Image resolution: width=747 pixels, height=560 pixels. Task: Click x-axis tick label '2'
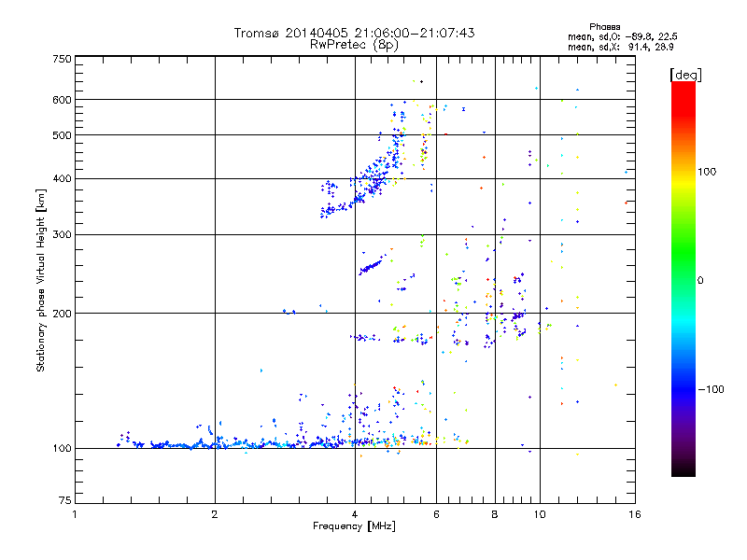point(215,514)
